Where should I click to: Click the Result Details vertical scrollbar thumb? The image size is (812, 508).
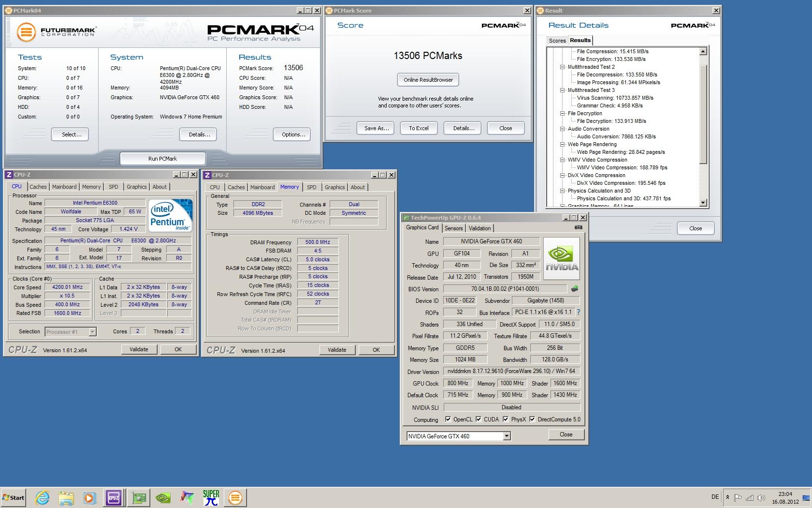703,113
